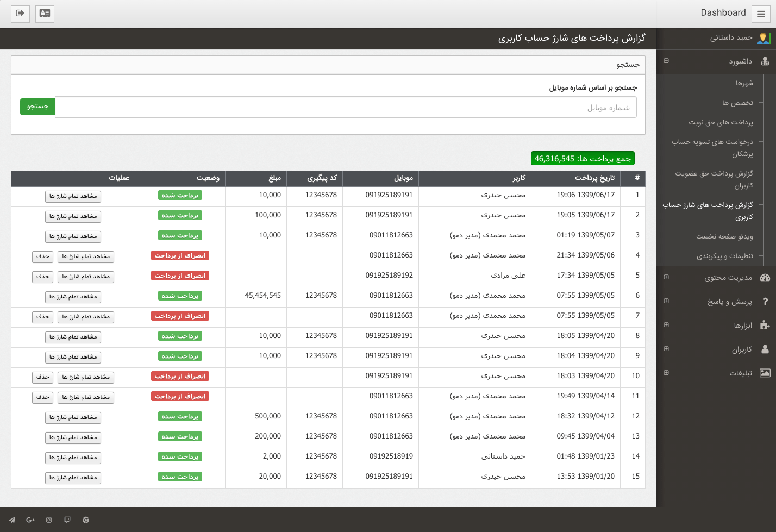
Task: Toggle the hamburger menu next to Dashboard
Action: tap(761, 14)
